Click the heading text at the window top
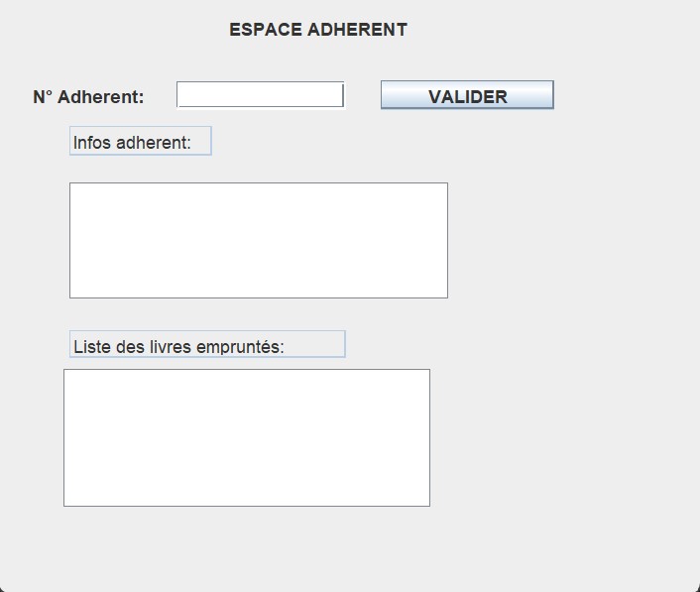Screen dimensions: 700x592 tap(317, 30)
